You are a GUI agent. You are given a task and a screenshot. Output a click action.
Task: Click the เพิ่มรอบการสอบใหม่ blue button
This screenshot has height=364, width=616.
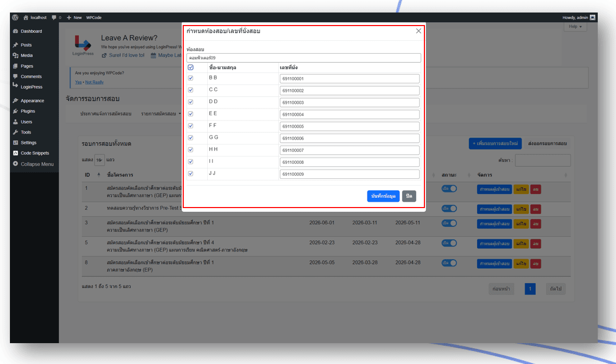(x=495, y=143)
